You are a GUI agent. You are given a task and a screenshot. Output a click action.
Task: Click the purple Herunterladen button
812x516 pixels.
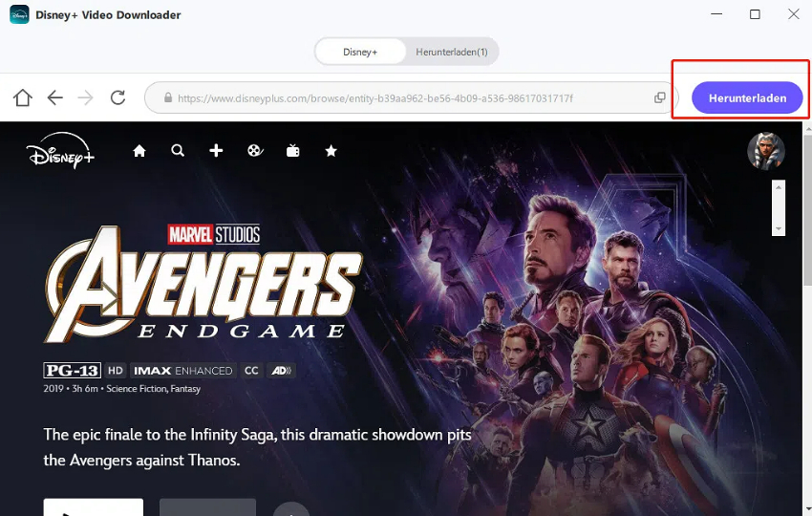click(747, 98)
